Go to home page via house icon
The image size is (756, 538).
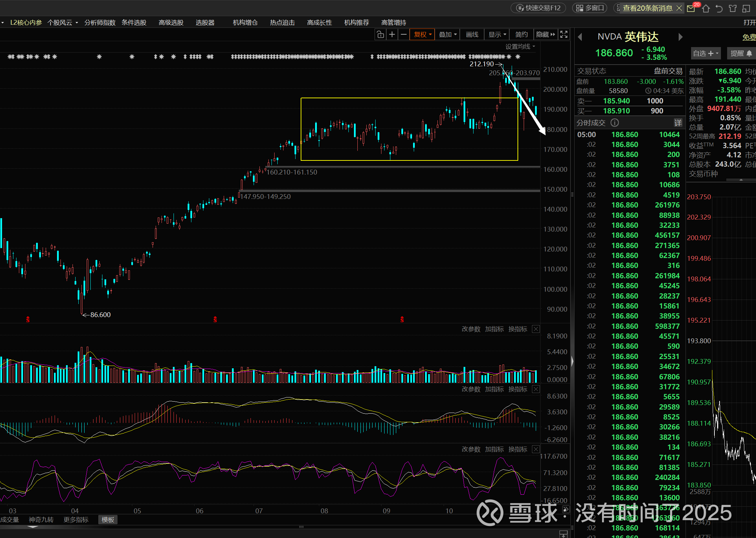pos(706,9)
